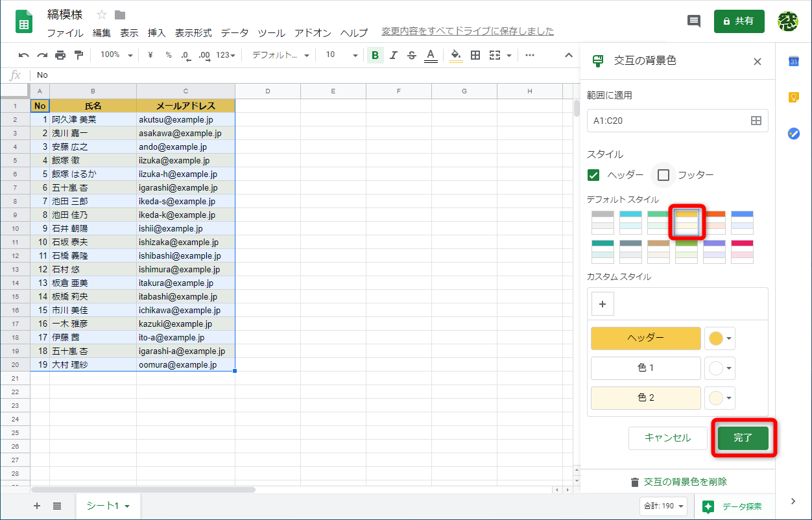Open the font size 10 dropdown
812x520 pixels.
tap(342, 55)
